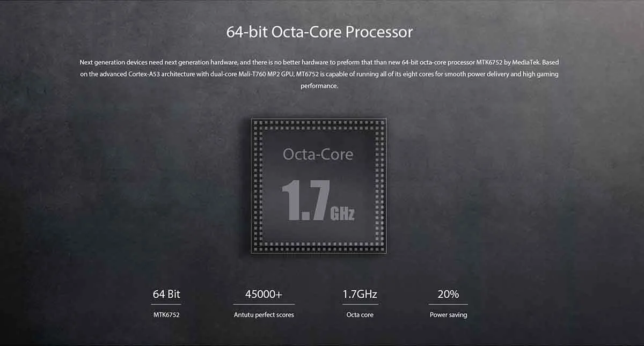
Task: Select the 45000+ stat figure
Action: (x=264, y=294)
